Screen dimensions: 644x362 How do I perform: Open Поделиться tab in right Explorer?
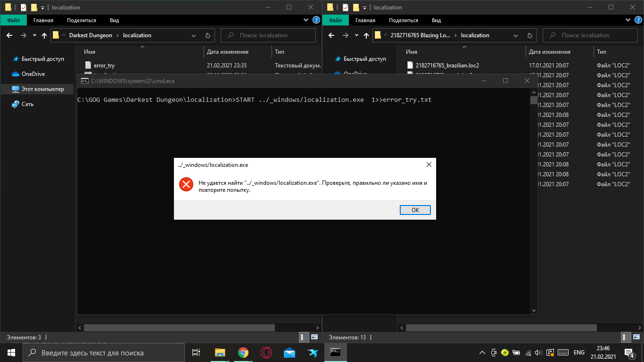(x=404, y=20)
